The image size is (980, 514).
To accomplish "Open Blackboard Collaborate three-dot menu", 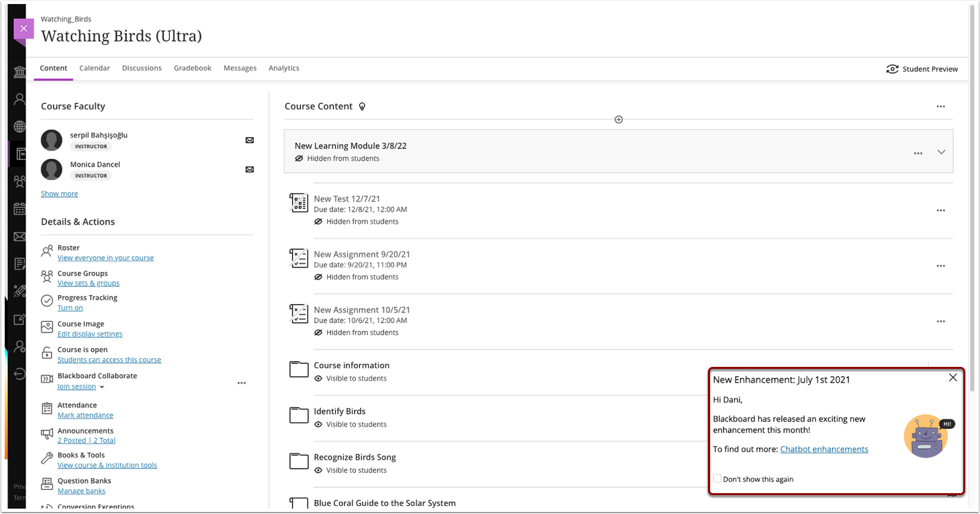I will pyautogui.click(x=242, y=383).
